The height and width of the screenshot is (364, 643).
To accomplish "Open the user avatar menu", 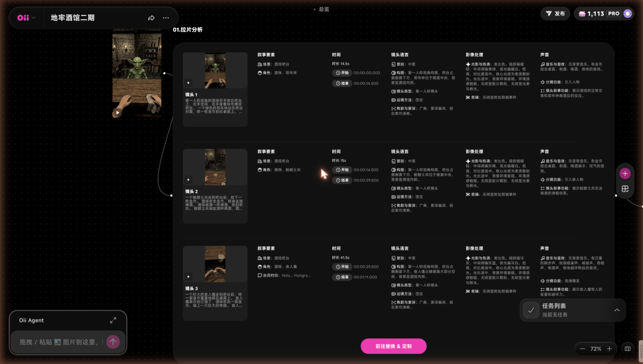I will tap(628, 14).
